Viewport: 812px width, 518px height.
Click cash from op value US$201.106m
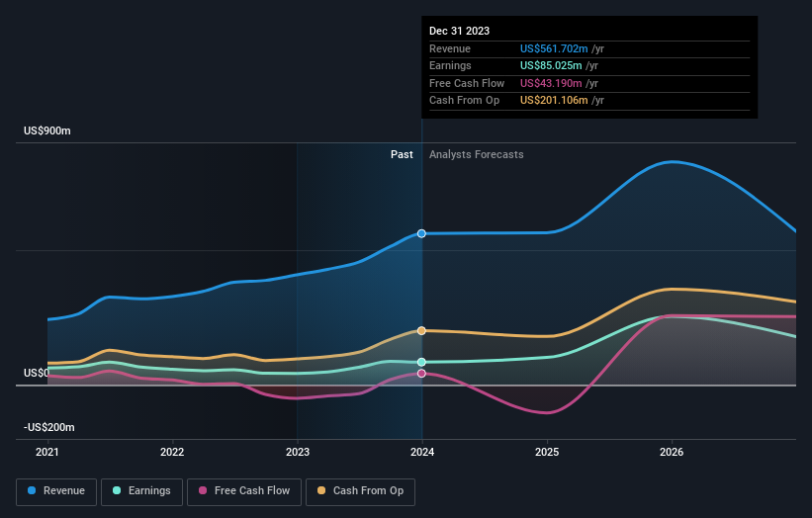(554, 101)
